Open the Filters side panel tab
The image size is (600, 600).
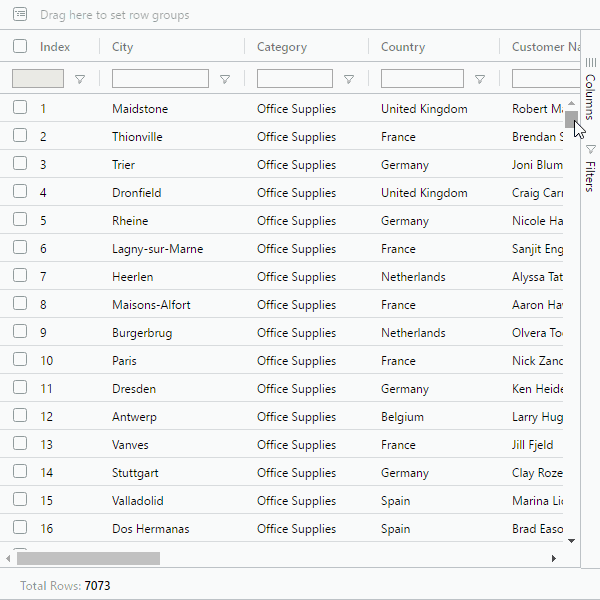tap(590, 168)
